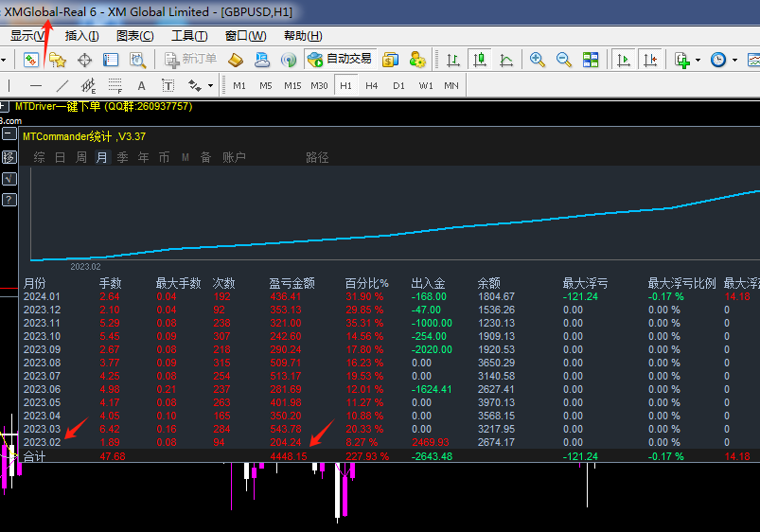Switch timeframe to M5
This screenshot has width=760, height=532.
[x=266, y=86]
